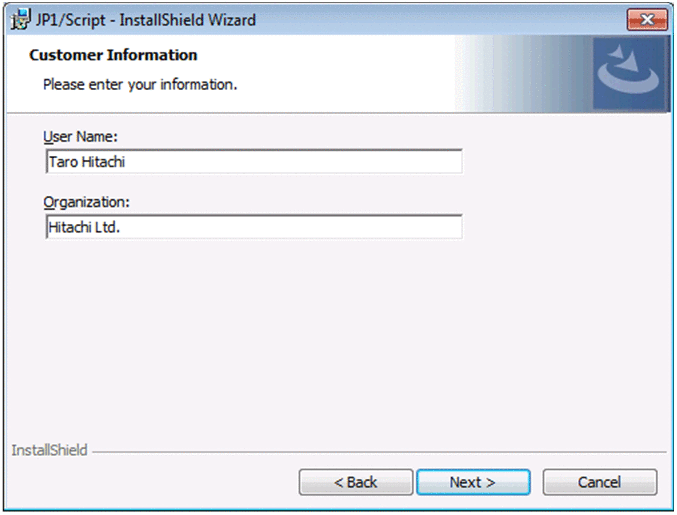
Task: Click the InstallShield logo in the header banner
Action: point(629,73)
